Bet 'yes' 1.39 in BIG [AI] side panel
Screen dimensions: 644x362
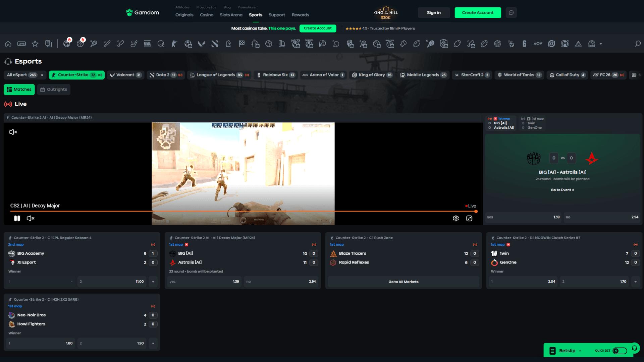tap(523, 217)
